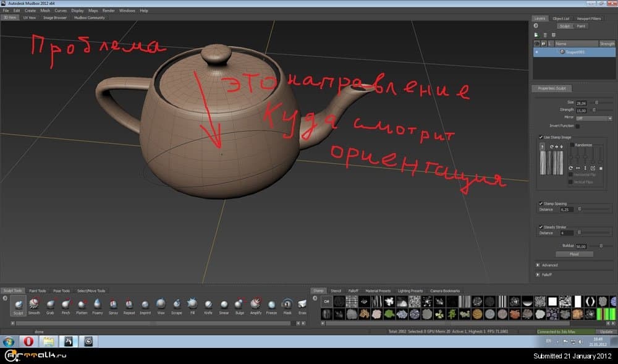Open Opera browser from the taskbar
618x364 pixels.
point(28,341)
